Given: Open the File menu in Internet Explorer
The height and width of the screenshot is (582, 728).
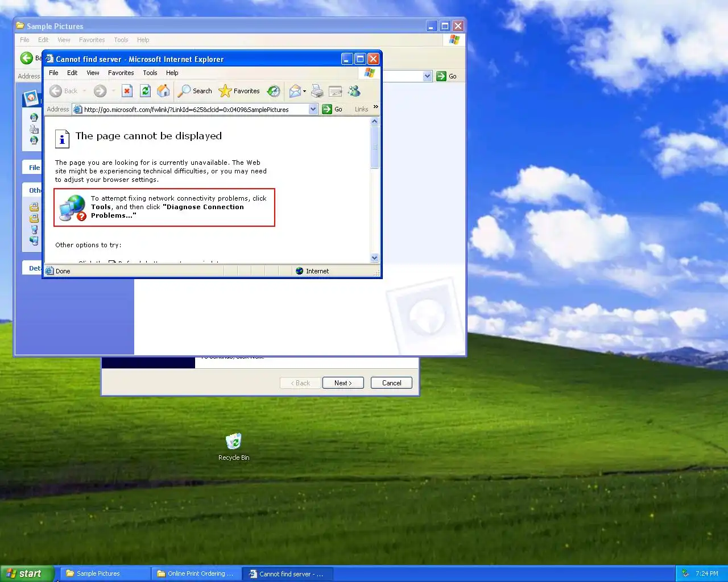Looking at the screenshot, I should click(53, 73).
